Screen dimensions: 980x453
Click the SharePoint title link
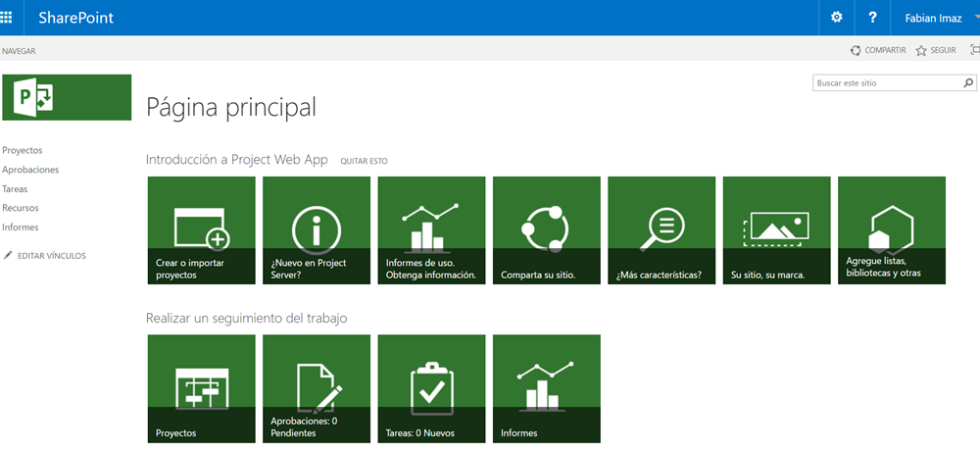click(76, 18)
